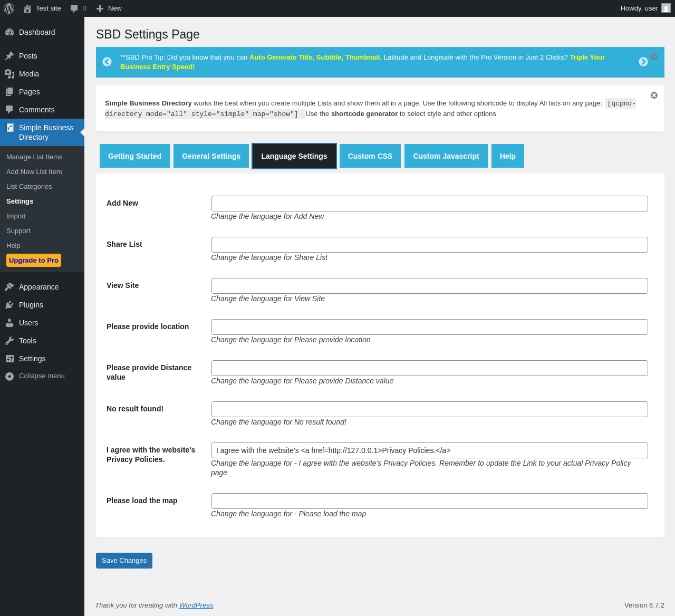Screen dimensions: 675x616
Task: Click the Plugins plug icon
Action: [x=9, y=305]
